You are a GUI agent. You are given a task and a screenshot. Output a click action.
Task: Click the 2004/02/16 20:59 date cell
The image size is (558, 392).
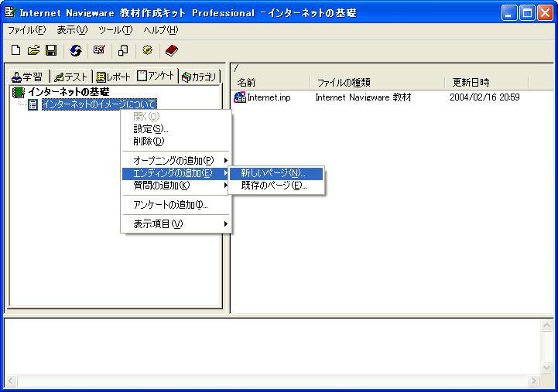click(x=484, y=97)
